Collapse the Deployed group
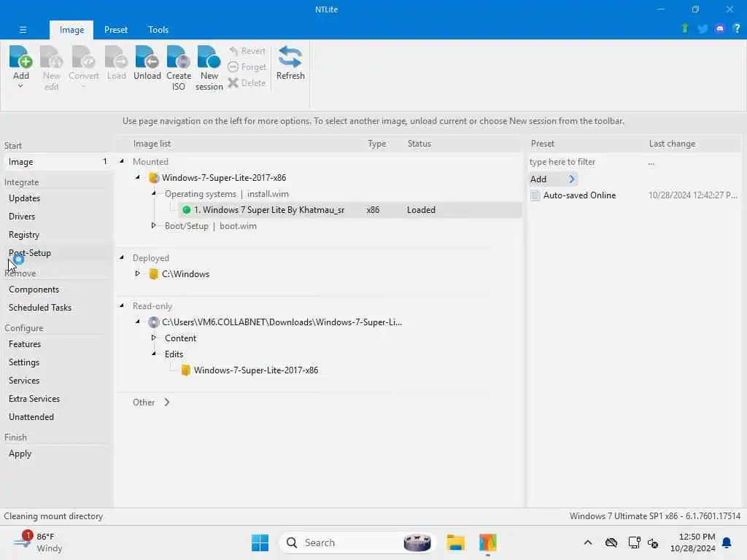The image size is (747, 560). click(122, 257)
